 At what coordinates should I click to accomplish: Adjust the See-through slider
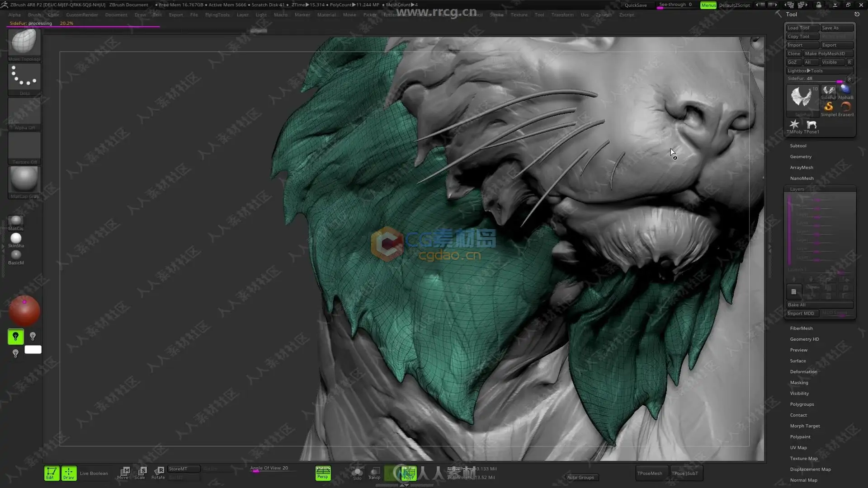tap(676, 5)
